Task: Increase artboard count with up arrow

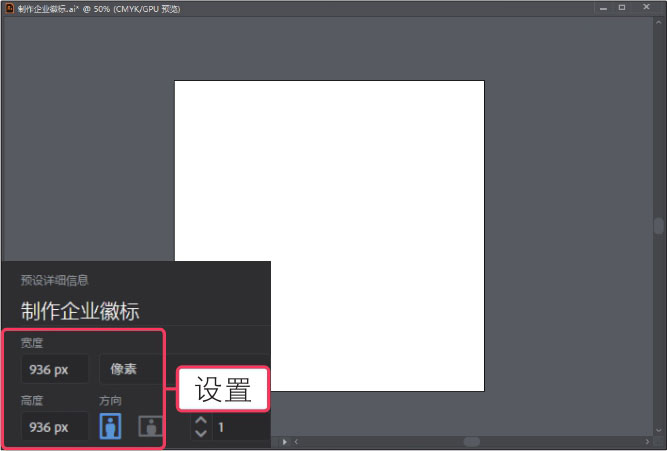Action: click(x=201, y=420)
